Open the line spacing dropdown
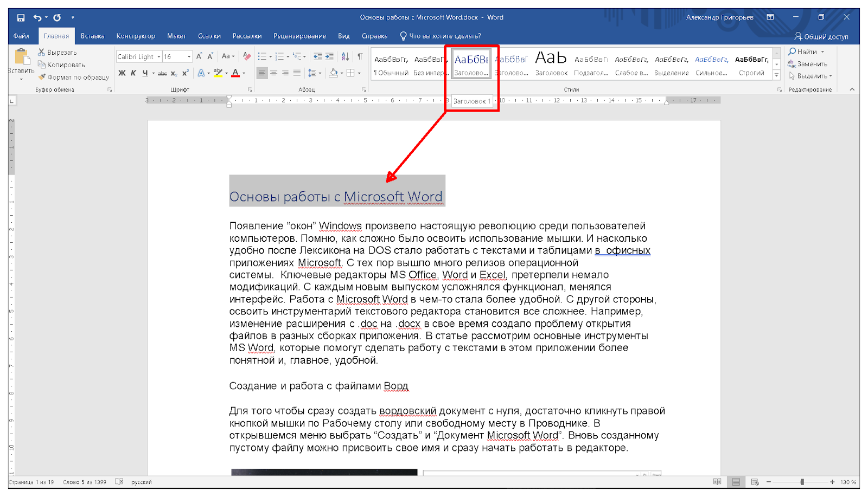Screen dimensions: 868x497 click(314, 73)
